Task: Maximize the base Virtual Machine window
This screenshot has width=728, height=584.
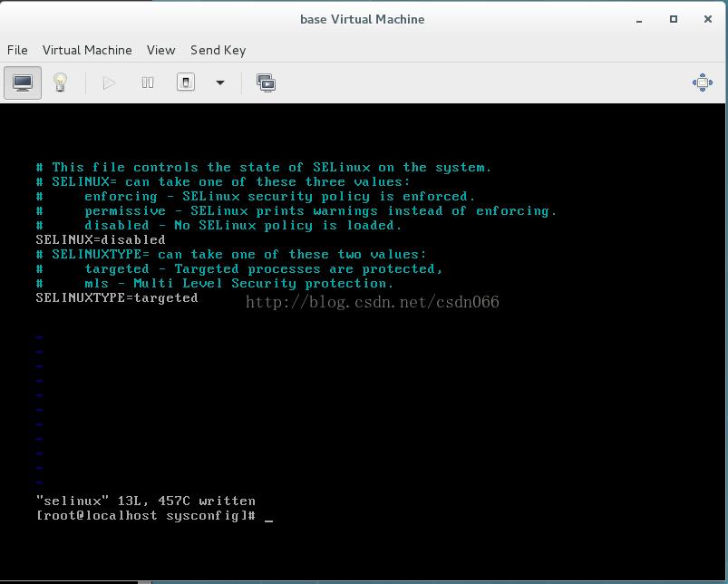Action: [674, 19]
